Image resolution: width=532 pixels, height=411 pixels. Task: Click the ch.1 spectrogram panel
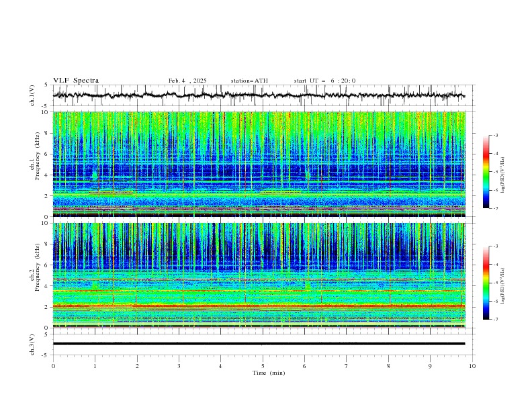click(x=259, y=164)
